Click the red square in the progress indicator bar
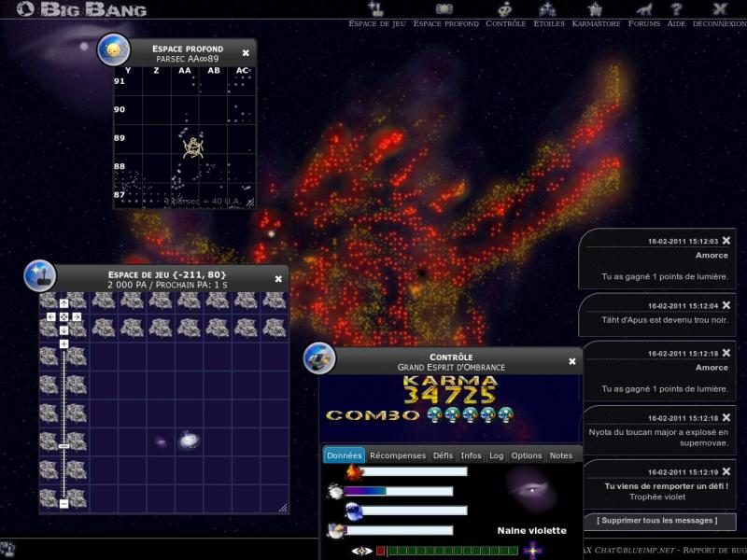Screen dimensions: 747x560 point(381,551)
